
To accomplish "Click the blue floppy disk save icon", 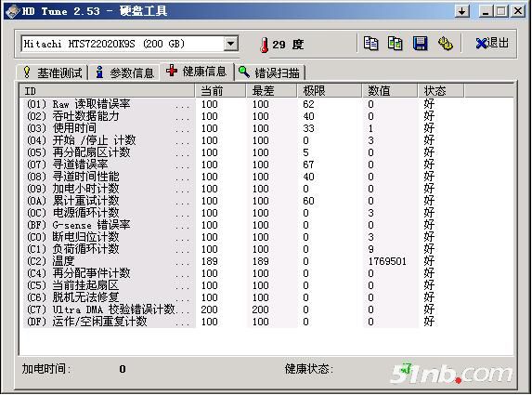I will (x=420, y=44).
